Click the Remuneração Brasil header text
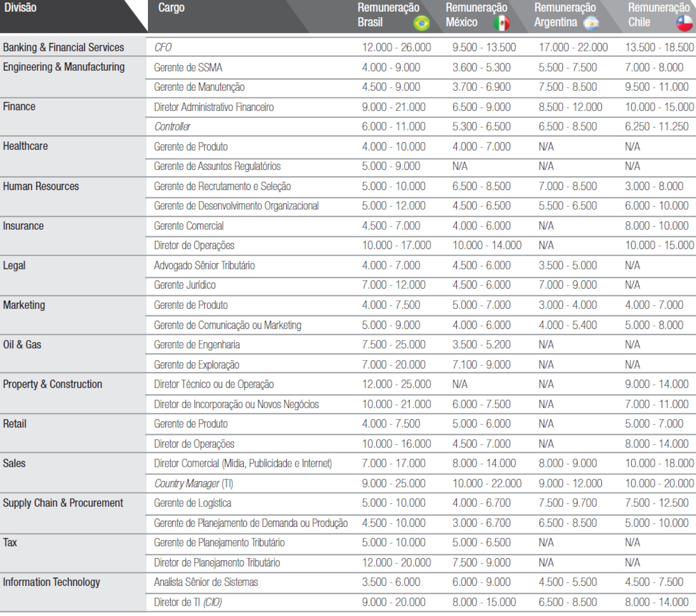Image resolution: width=696 pixels, height=616 pixels. coord(389,15)
